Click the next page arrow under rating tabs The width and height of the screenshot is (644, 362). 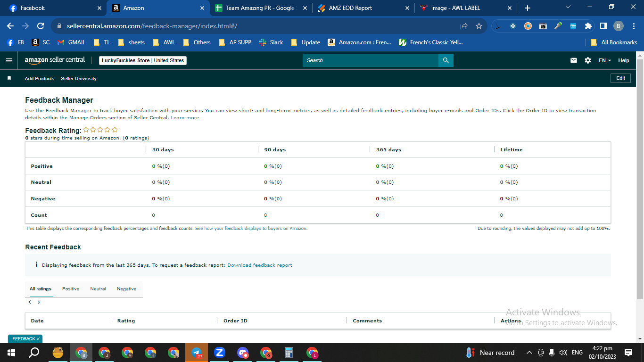click(x=39, y=302)
